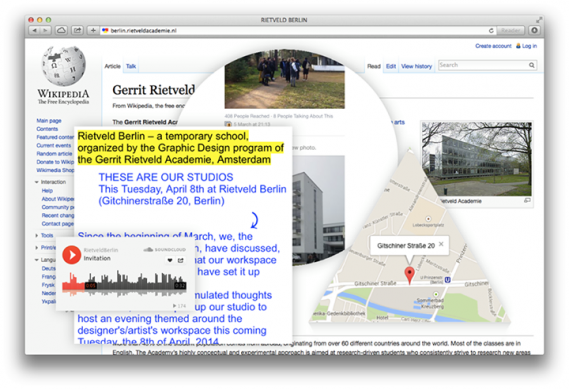Add bookmark with plus button
Screen dimensions: 569x389
tap(93, 30)
